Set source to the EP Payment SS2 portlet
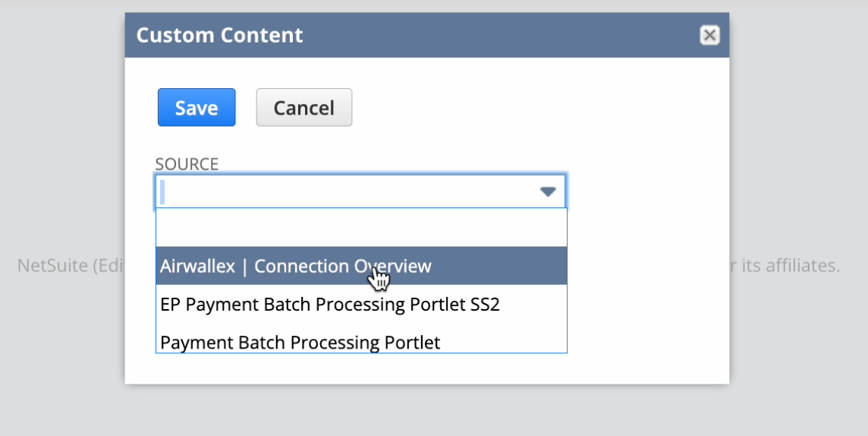 [330, 305]
